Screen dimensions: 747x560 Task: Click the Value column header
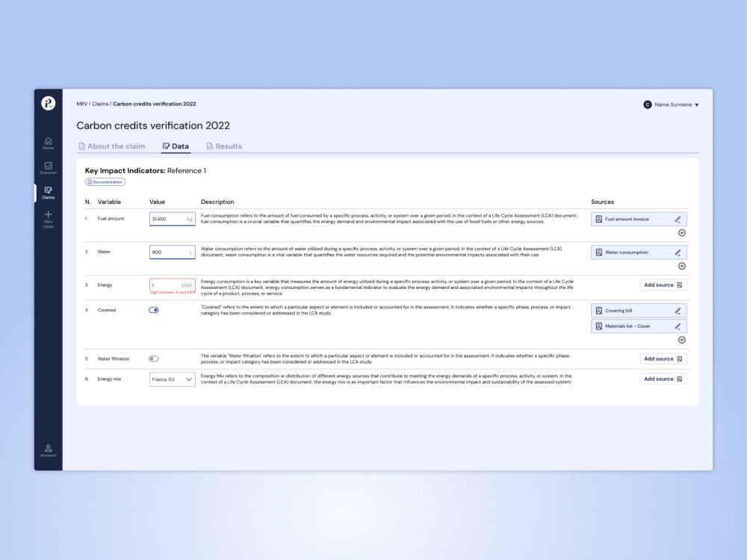tap(157, 202)
